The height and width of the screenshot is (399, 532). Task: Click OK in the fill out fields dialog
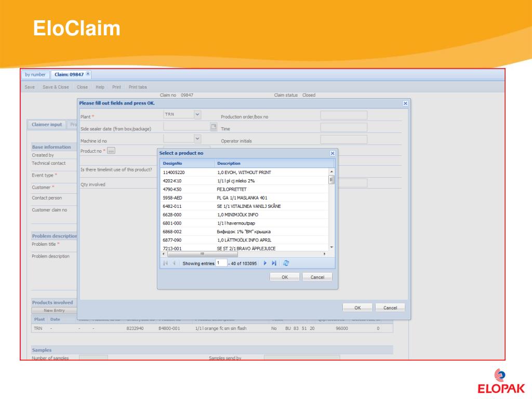[x=357, y=308]
